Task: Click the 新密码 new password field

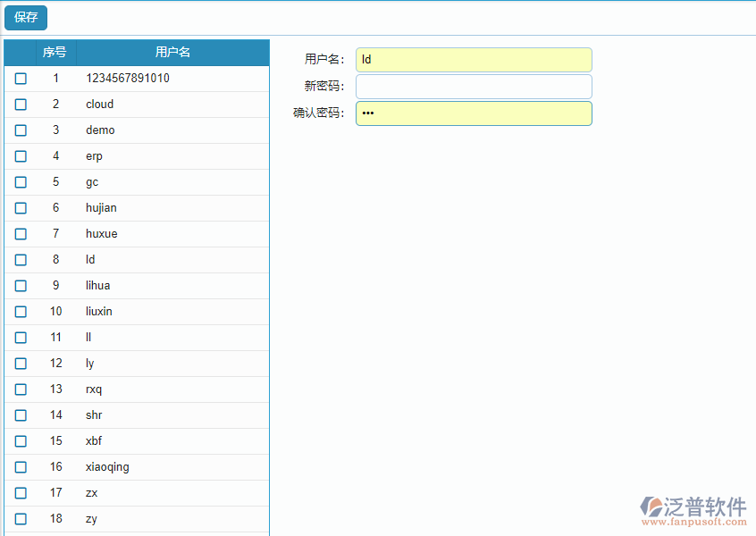Action: pyautogui.click(x=474, y=87)
